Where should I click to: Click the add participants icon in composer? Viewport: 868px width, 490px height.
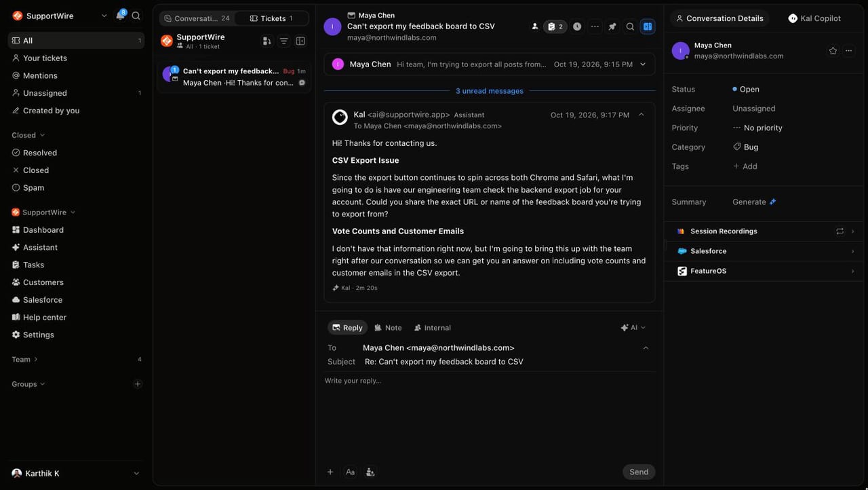(370, 472)
